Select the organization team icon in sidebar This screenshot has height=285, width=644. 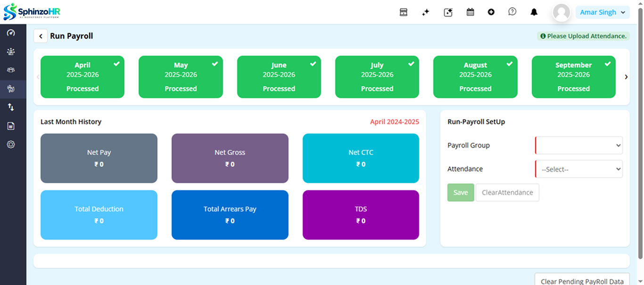pyautogui.click(x=11, y=51)
